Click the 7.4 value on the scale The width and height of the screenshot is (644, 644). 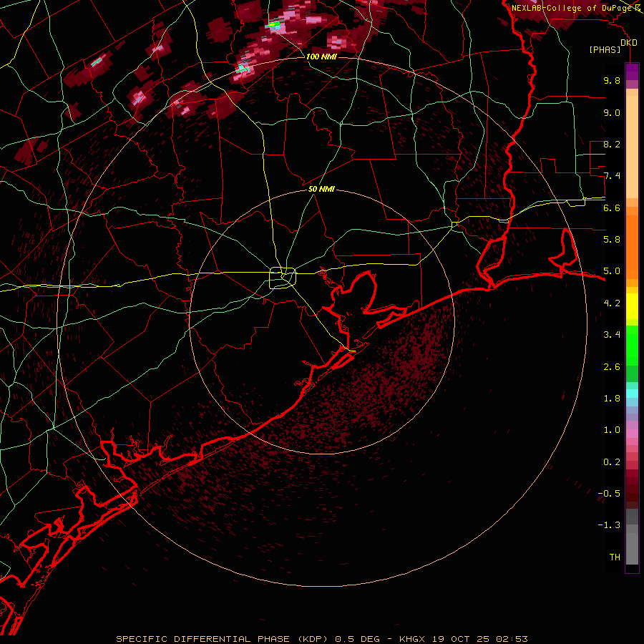coord(612,176)
